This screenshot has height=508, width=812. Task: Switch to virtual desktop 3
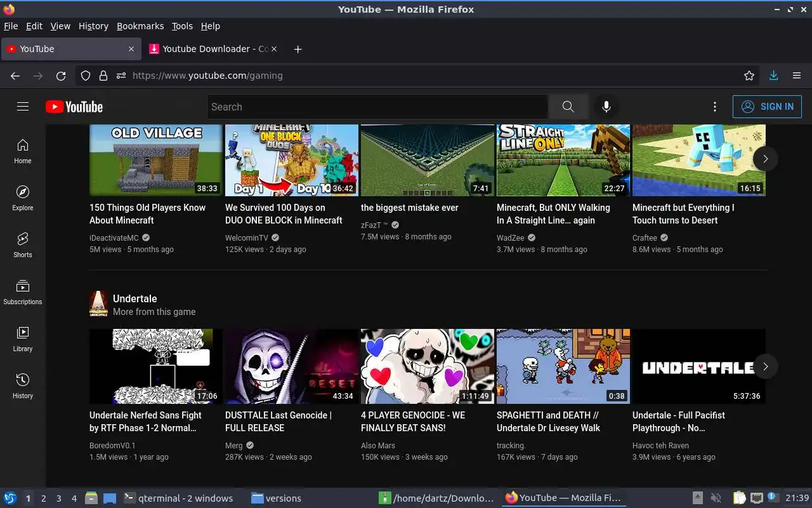tap(59, 498)
